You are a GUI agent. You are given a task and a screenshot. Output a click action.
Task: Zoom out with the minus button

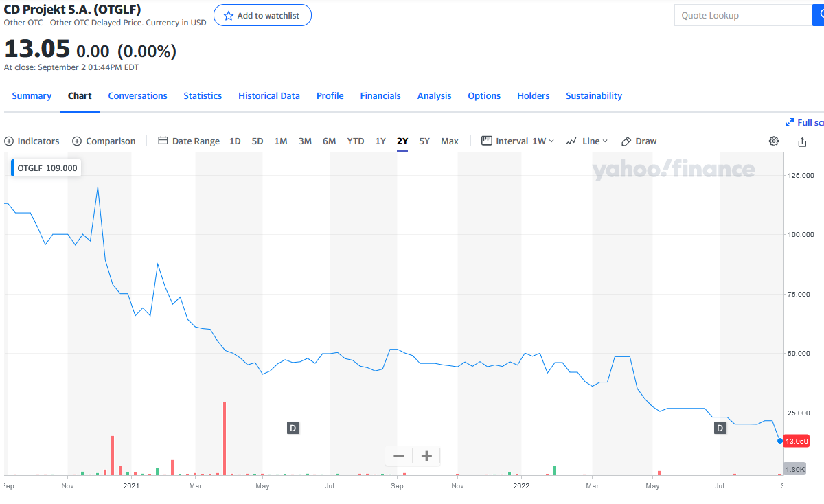tap(399, 456)
